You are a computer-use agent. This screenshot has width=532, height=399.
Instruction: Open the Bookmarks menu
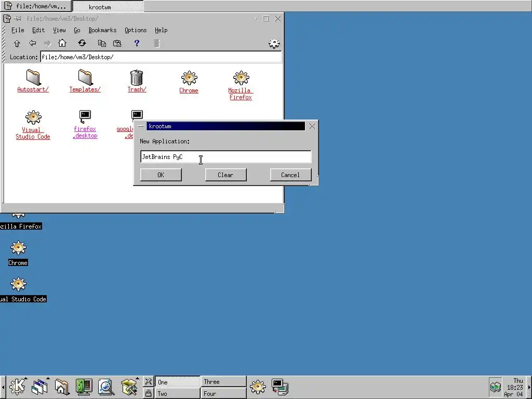tap(102, 30)
